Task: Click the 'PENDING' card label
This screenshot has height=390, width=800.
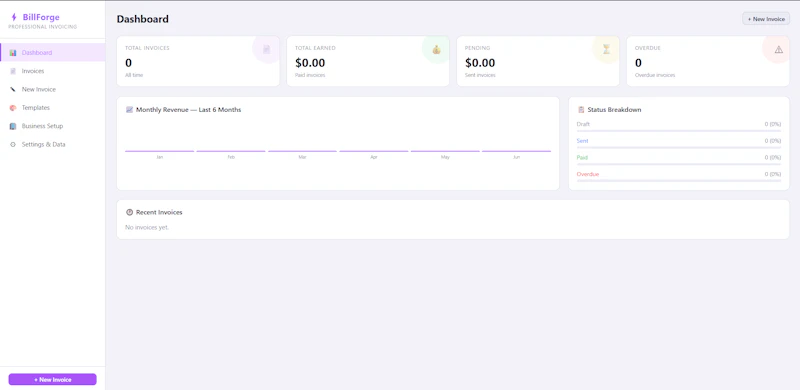Action: (x=478, y=48)
